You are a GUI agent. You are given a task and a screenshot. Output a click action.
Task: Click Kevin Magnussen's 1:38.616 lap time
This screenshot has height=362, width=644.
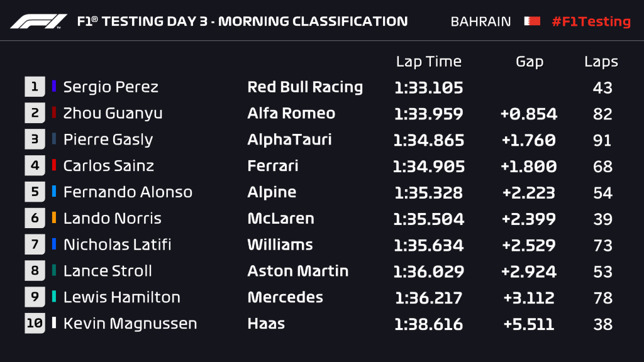(428, 324)
